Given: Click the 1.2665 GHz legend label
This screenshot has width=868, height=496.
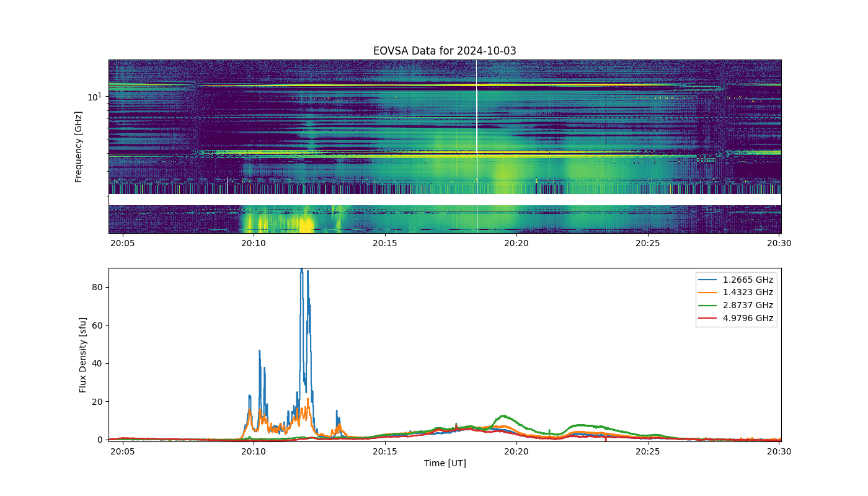Looking at the screenshot, I should coord(748,280).
